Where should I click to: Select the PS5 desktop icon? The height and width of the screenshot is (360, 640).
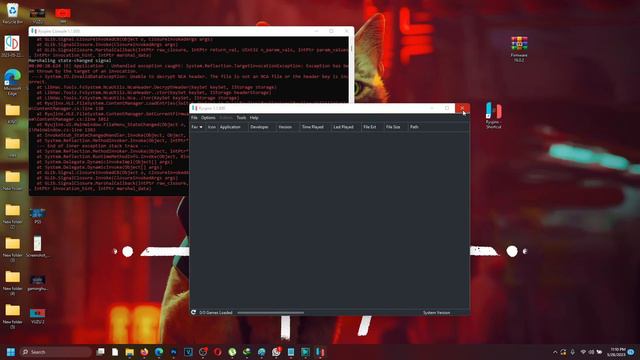pos(38,215)
